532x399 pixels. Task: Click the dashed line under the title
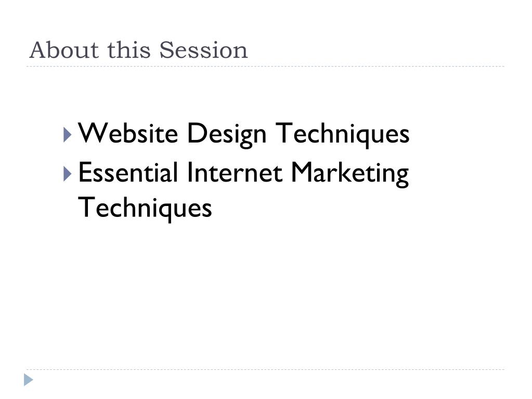click(265, 67)
